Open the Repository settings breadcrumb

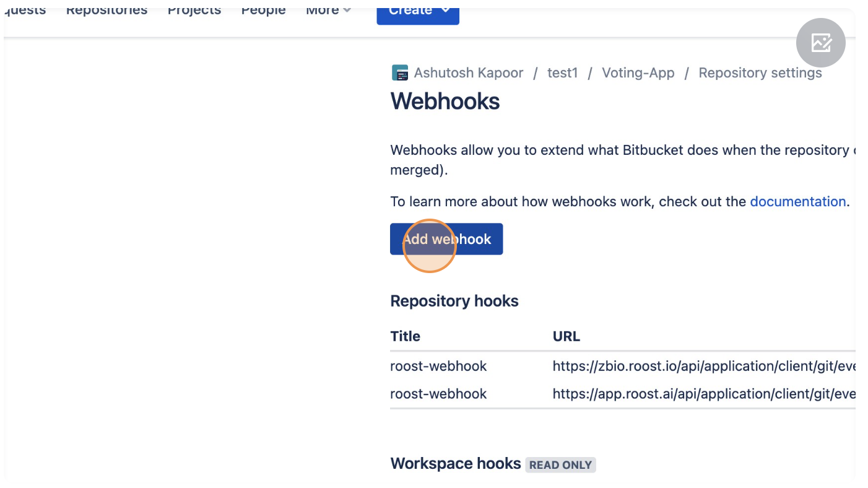760,73
